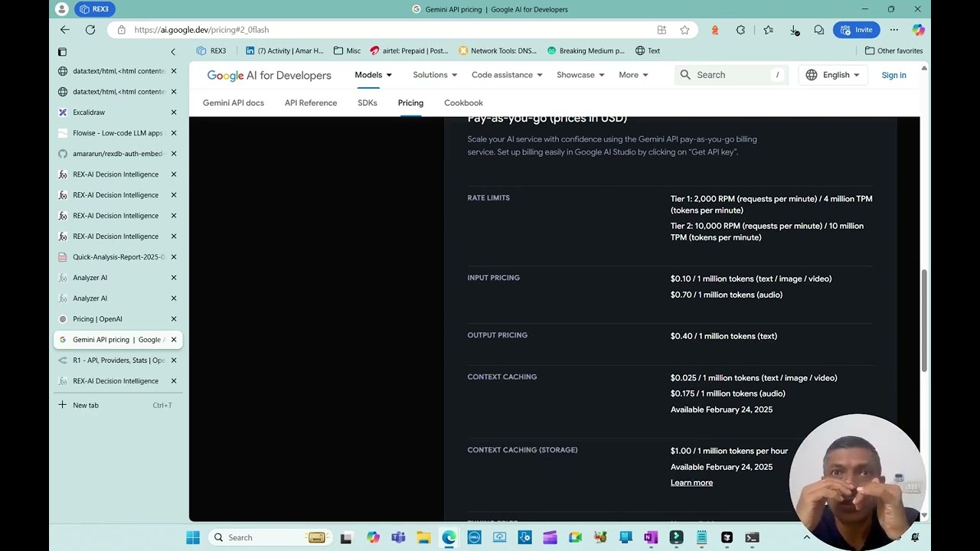The width and height of the screenshot is (980, 551).
Task: Open the Dell app on the taskbar
Action: (x=474, y=537)
